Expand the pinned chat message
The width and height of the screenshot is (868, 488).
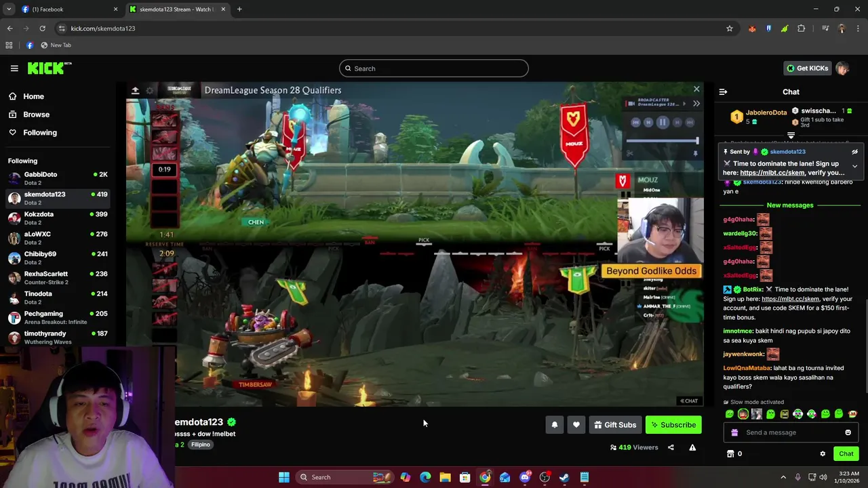point(854,166)
